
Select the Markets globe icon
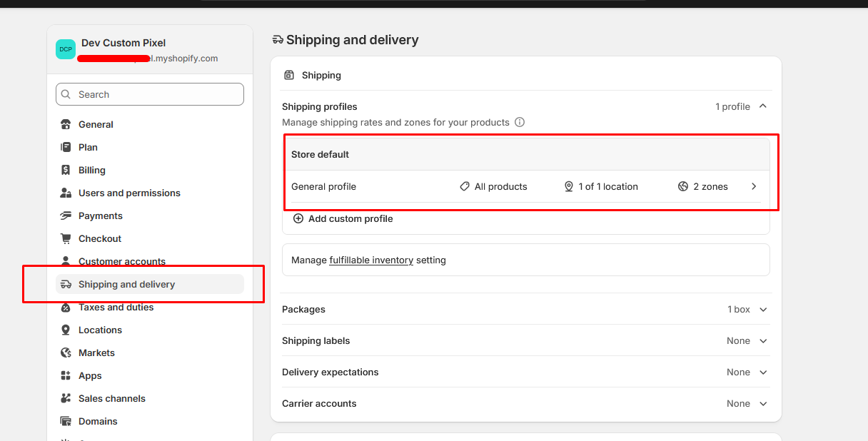click(65, 353)
